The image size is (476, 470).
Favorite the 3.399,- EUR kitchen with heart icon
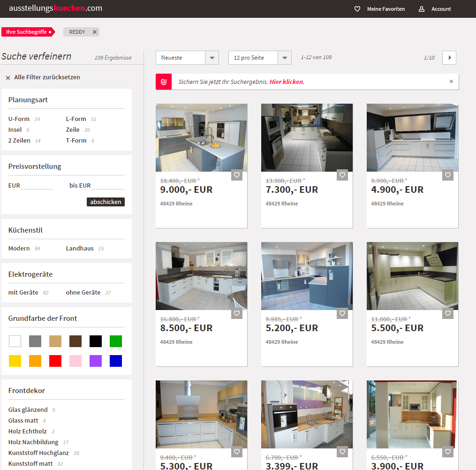coord(342,452)
